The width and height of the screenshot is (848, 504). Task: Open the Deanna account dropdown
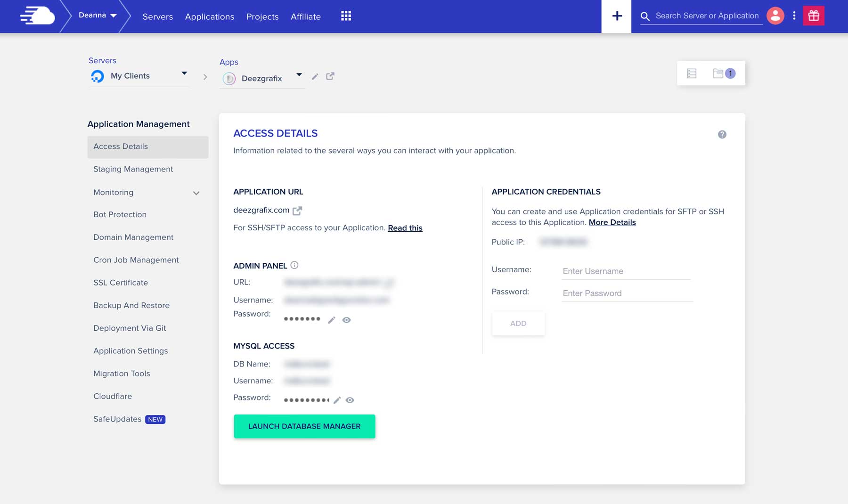pos(97,15)
